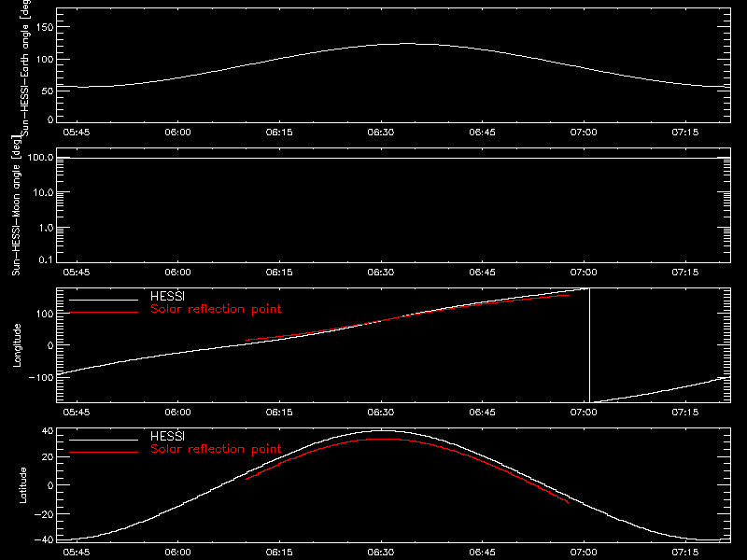
Task: Pick the 05:45 label under Moon angle plot
Action: (77, 273)
